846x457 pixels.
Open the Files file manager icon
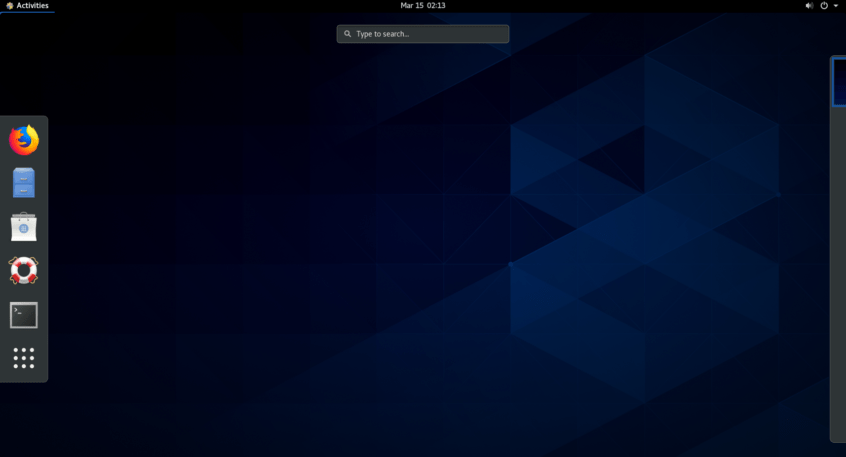tap(24, 183)
